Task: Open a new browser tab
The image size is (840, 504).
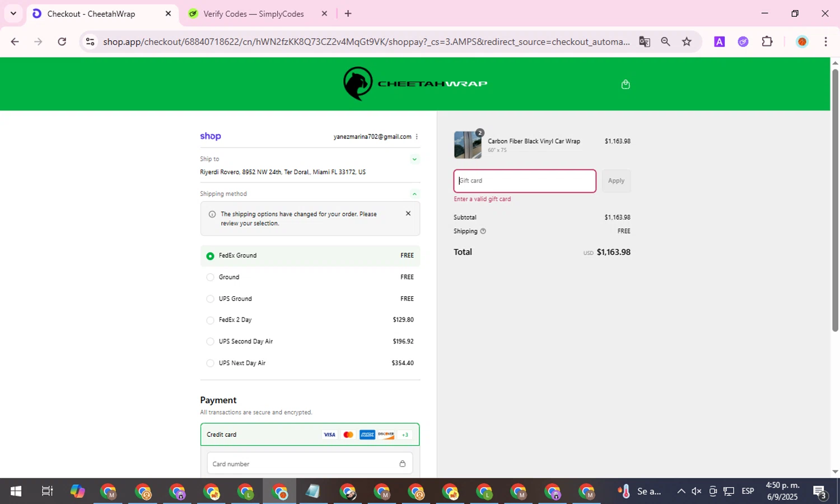Action: pyautogui.click(x=348, y=13)
